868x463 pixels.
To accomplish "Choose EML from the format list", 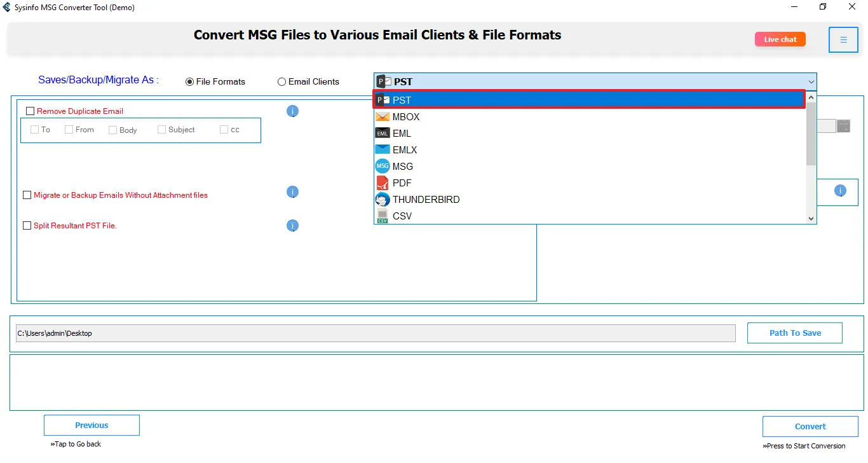I will (402, 134).
